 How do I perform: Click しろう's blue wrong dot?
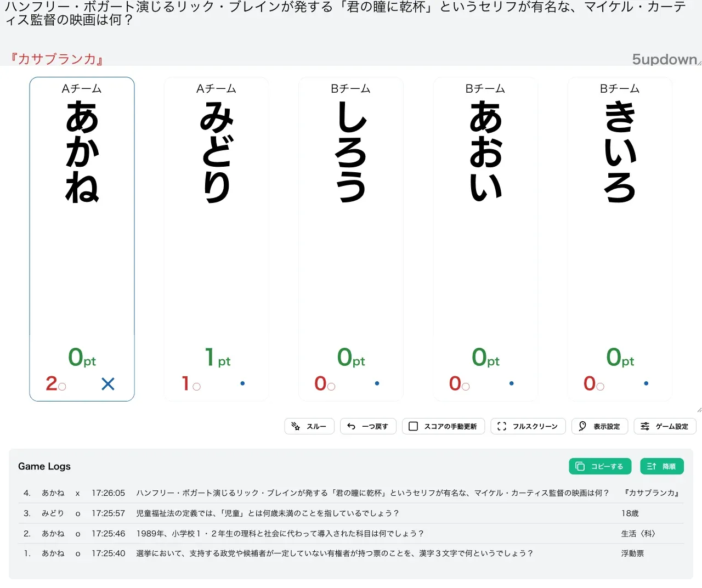click(x=377, y=383)
